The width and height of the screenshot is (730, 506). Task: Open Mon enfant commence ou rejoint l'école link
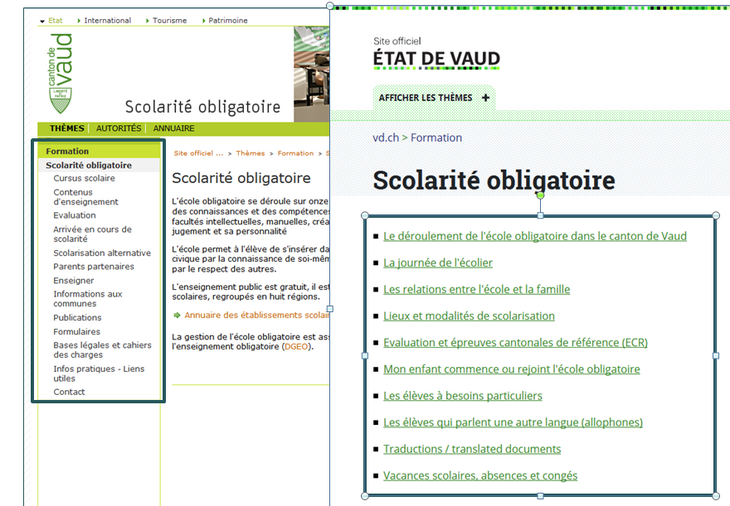coord(512,369)
